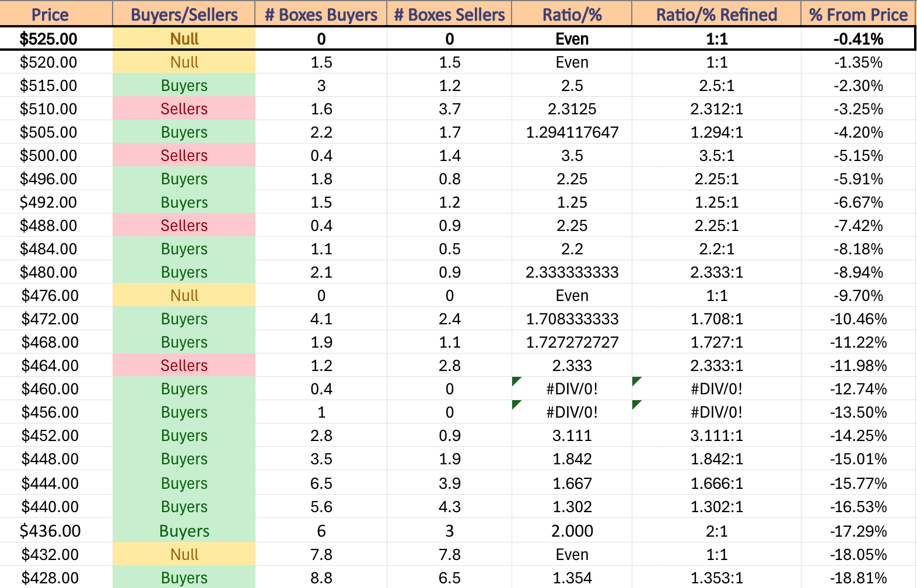917x588 pixels.
Task: Click the Sellers cell in $488.00 row
Action: [184, 225]
